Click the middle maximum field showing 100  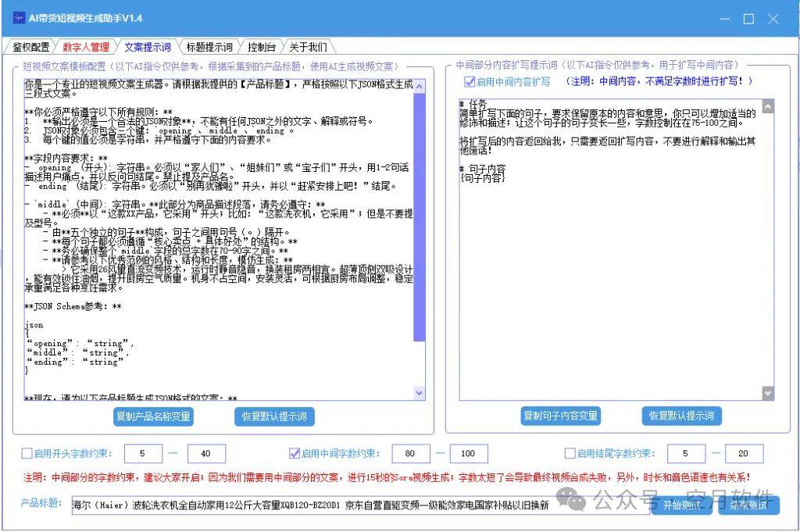tap(469, 453)
